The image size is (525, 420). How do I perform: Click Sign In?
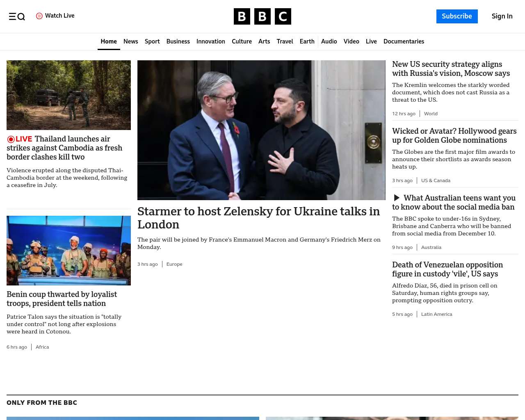(502, 16)
